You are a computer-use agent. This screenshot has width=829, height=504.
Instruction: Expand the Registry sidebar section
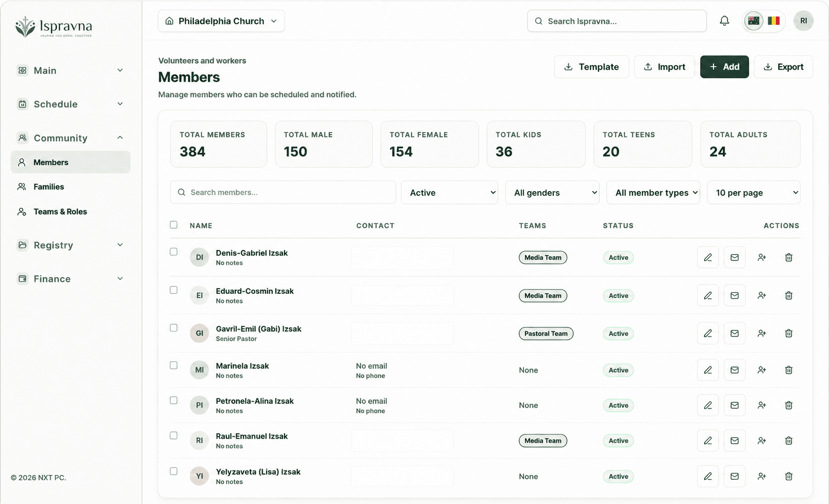tap(71, 245)
